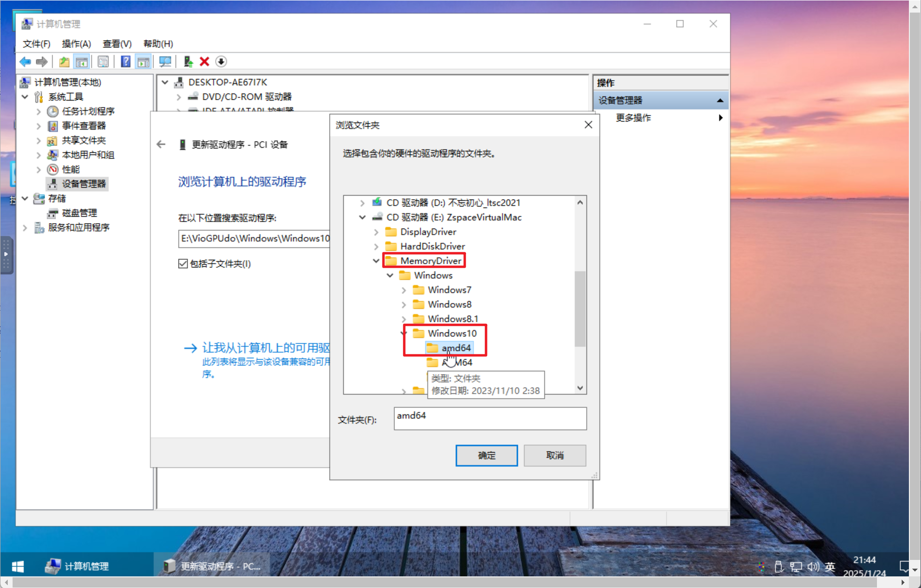Click Update driver toolbar icon
921x588 pixels.
click(188, 61)
